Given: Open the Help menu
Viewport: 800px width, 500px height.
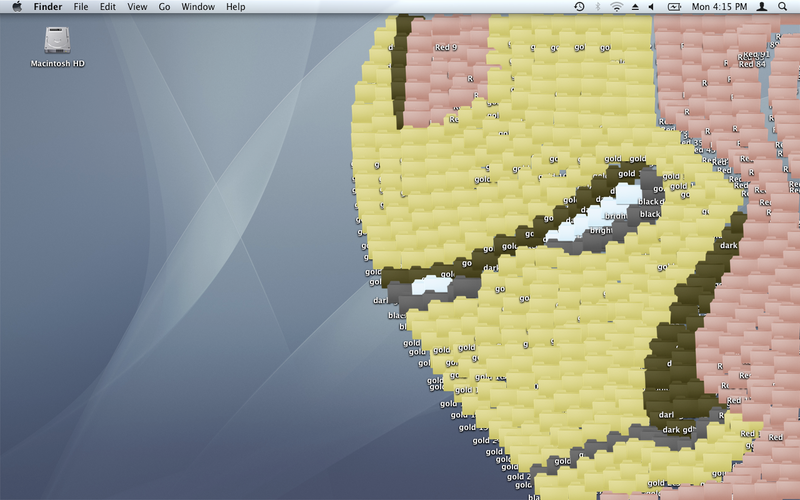Looking at the screenshot, I should click(236, 7).
